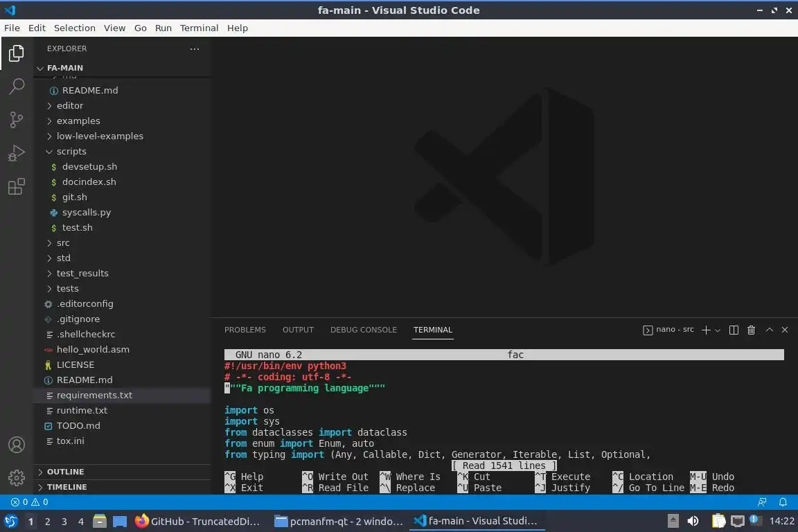Open the Search view icon
798x532 pixels.
(17, 87)
